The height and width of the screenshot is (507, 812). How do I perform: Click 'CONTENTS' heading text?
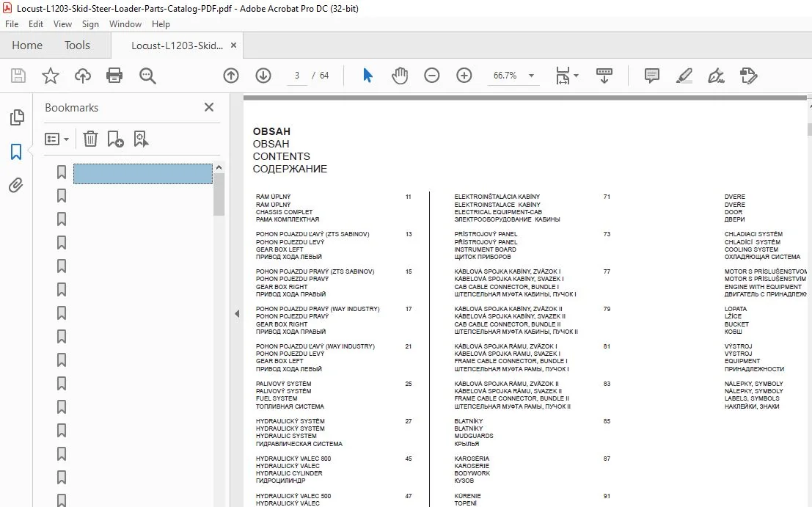(x=281, y=156)
